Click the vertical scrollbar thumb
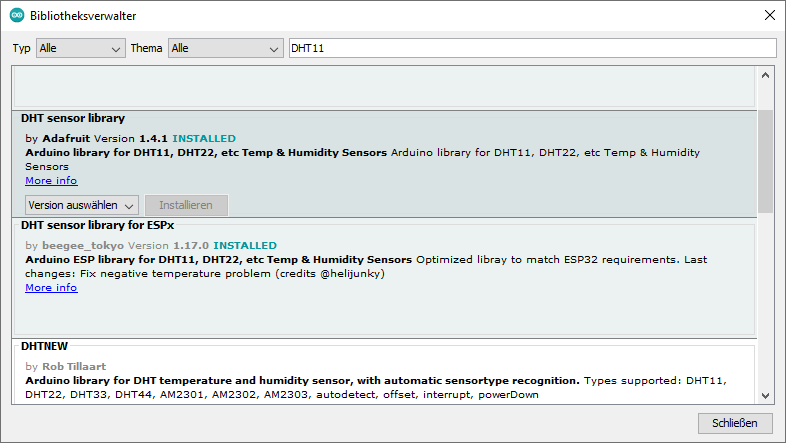This screenshot has width=786, height=443. pos(766,160)
